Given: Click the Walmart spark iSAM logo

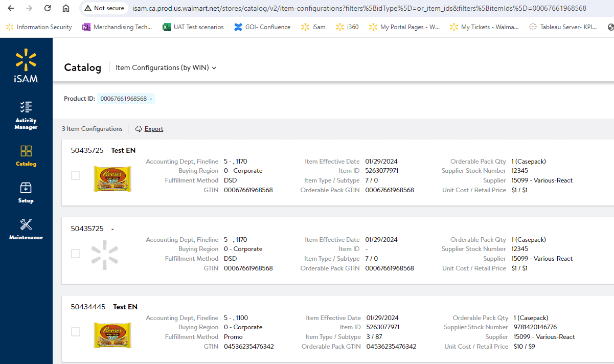Looking at the screenshot, I should click(26, 65).
